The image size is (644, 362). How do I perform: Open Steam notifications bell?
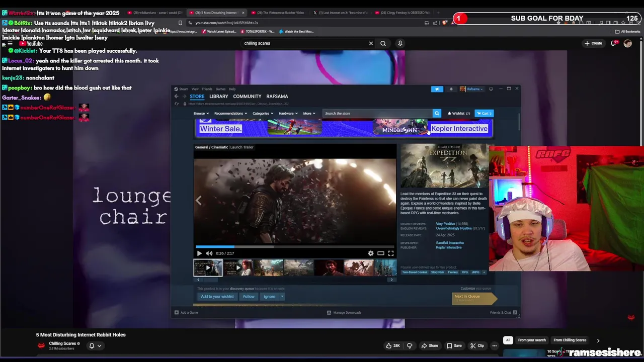[x=451, y=89]
